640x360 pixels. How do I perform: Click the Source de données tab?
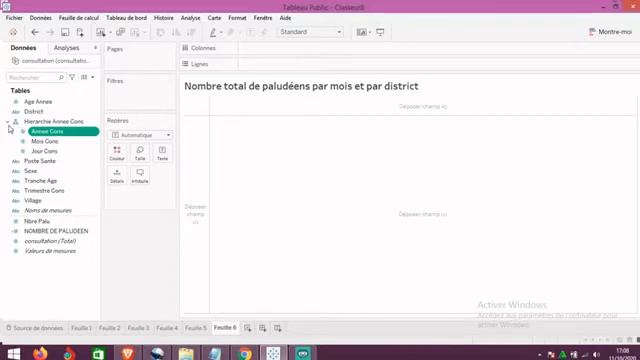[x=35, y=328]
